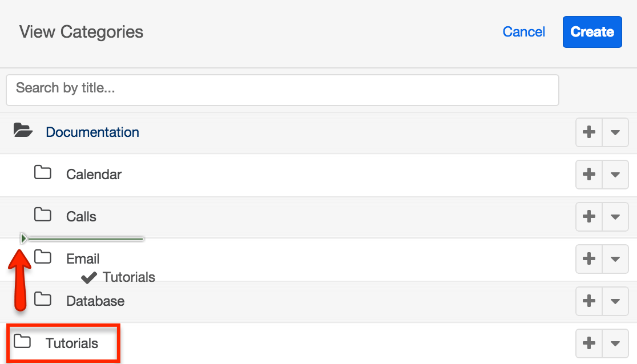Click the folder icon beside Calls
The image size is (637, 364).
[43, 215]
